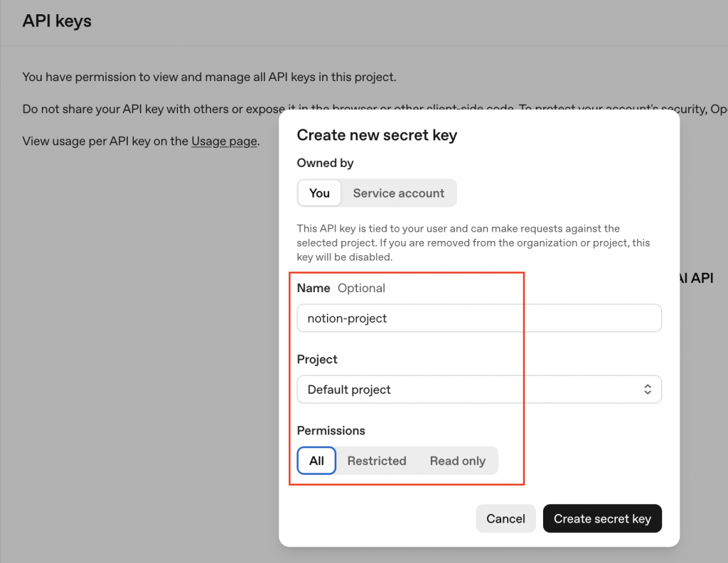The width and height of the screenshot is (728, 563).
Task: Click the chevron icon in the Project selector
Action: [647, 390]
